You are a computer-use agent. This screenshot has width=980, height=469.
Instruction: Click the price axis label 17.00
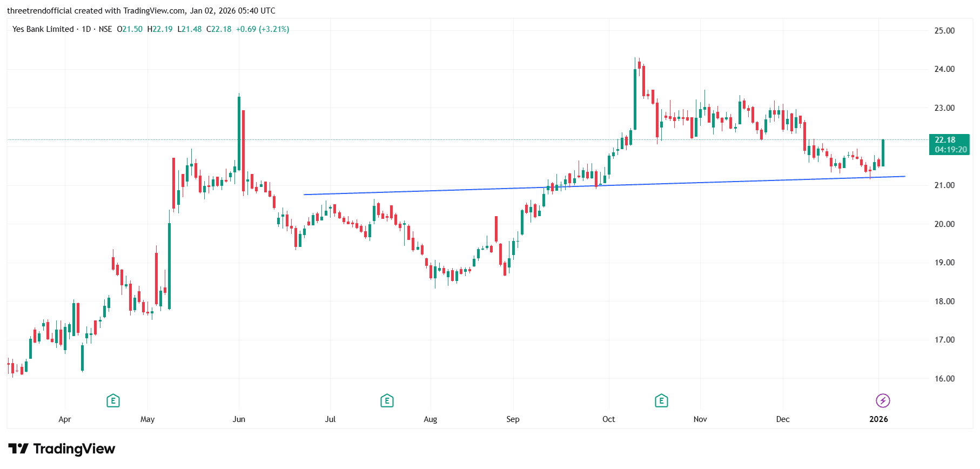coord(944,340)
